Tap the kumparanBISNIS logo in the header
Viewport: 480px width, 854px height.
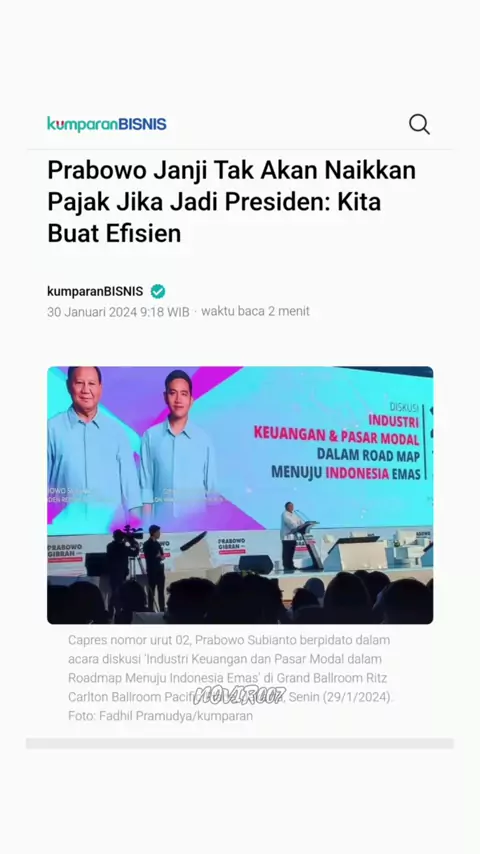107,124
